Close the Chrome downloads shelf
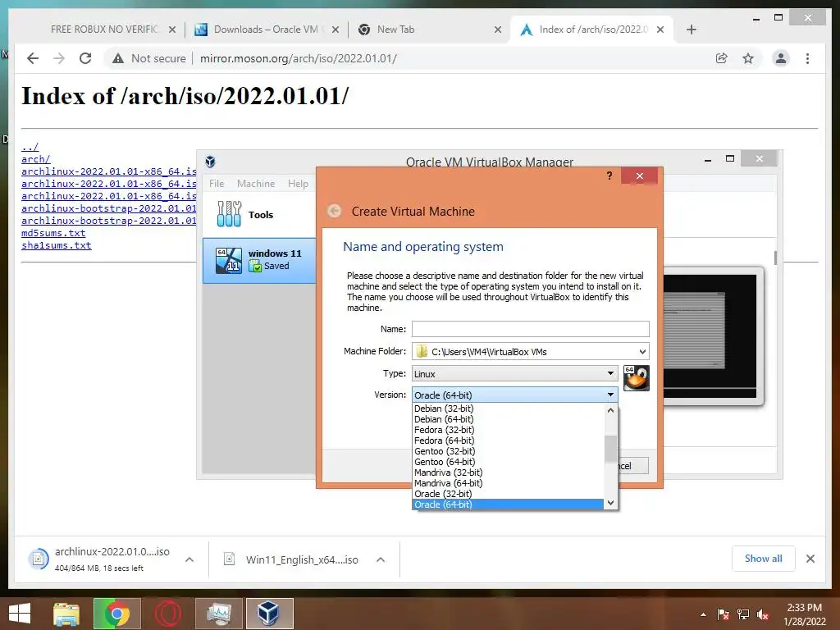 (810, 559)
